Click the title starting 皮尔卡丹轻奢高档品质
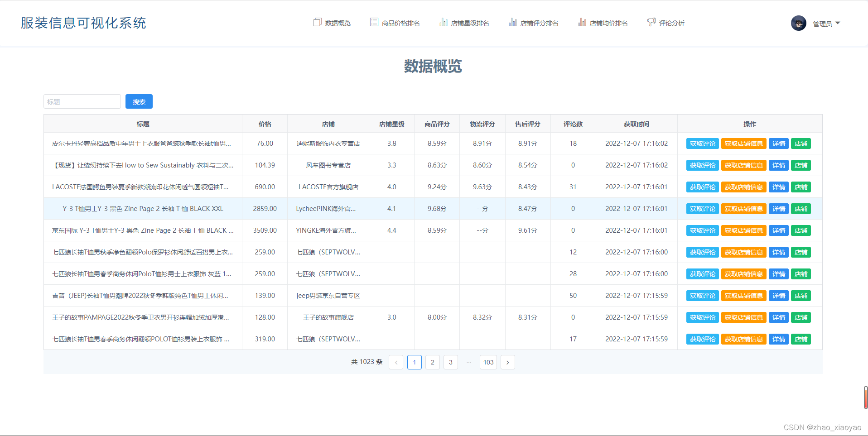Viewport: 868px width, 436px height. point(141,144)
